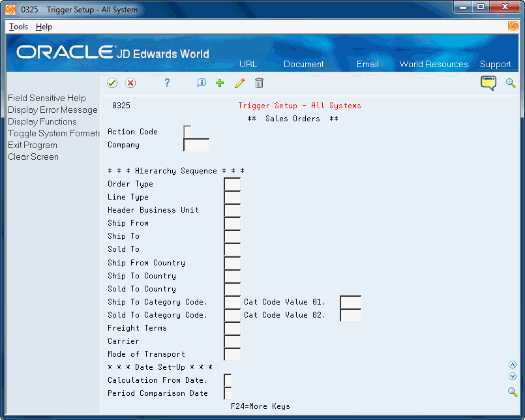The height and width of the screenshot is (420, 525).
Task: Click the Hierarchy Sequence section label
Action: pyautogui.click(x=176, y=171)
